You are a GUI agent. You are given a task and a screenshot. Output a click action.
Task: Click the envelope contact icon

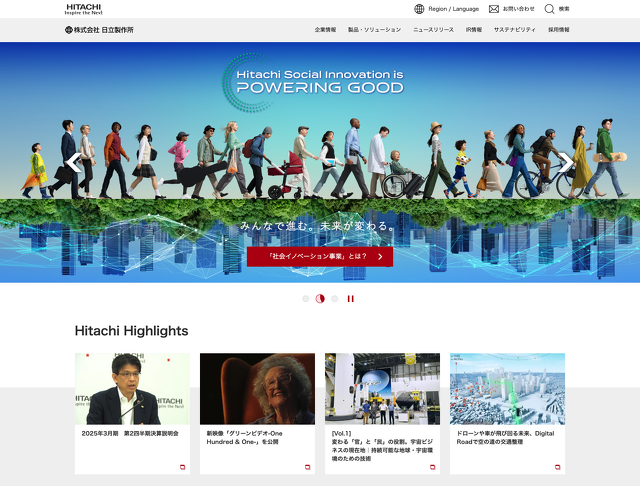[494, 9]
